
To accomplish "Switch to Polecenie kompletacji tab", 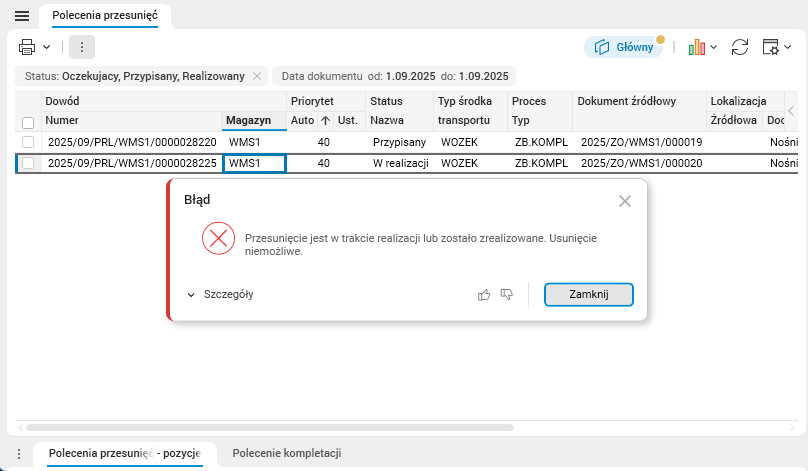I will (x=287, y=454).
